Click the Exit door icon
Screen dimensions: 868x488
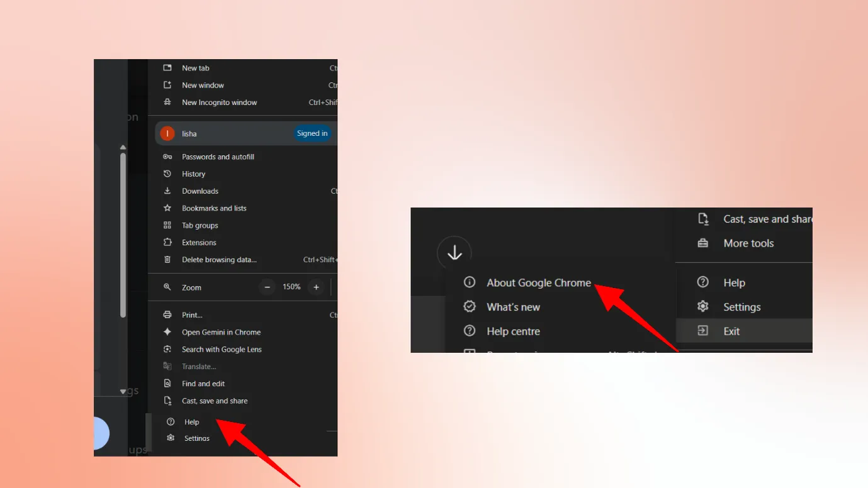coord(703,331)
